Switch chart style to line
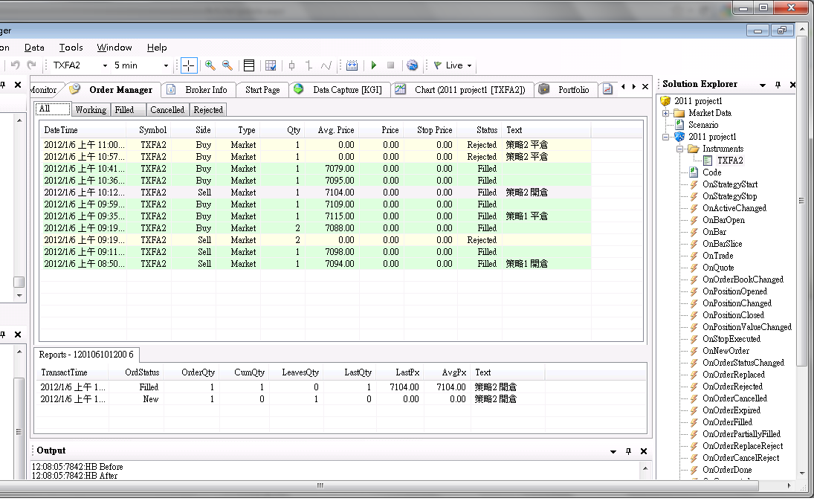Viewport: 814px width, 504px height. (326, 65)
